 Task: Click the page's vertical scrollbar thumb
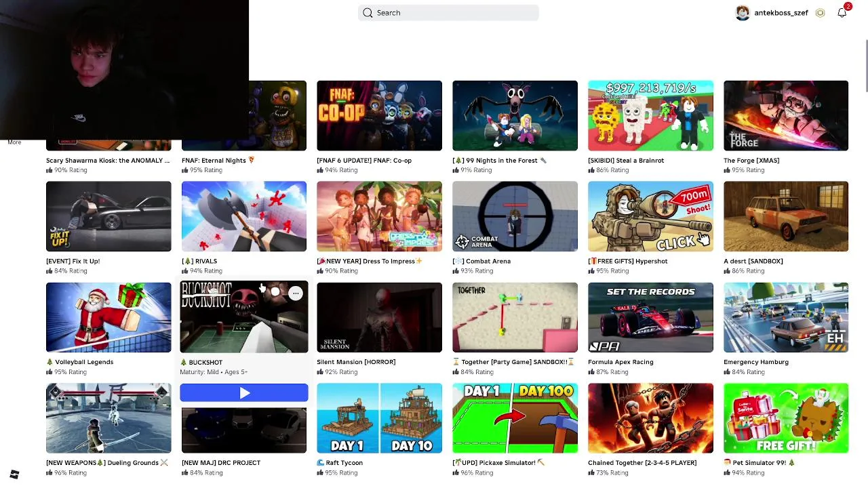(866, 66)
